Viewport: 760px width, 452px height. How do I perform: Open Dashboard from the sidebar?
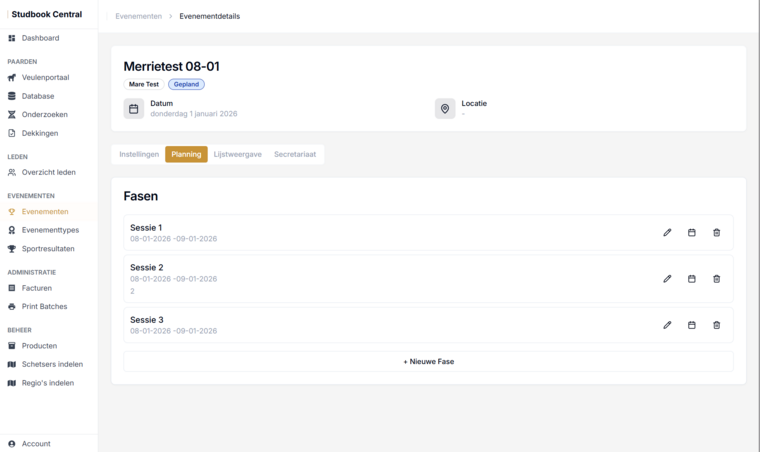pyautogui.click(x=40, y=38)
